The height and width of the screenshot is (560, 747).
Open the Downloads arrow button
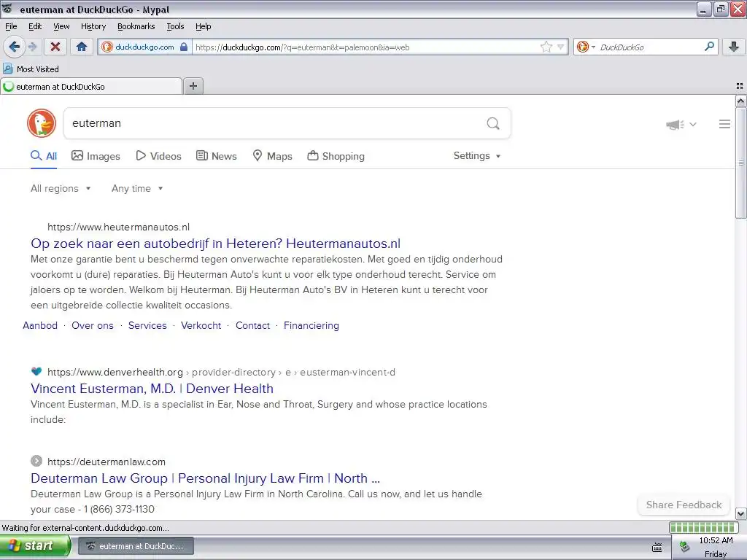click(x=734, y=47)
